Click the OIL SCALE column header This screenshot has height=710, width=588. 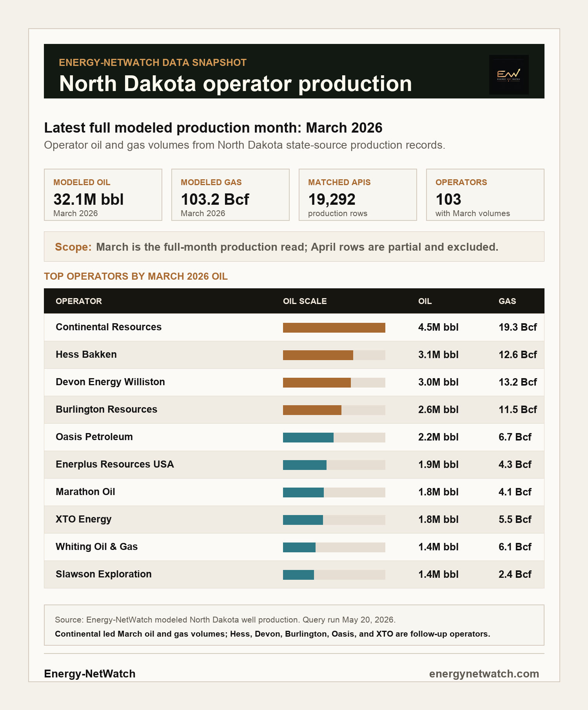click(x=305, y=301)
